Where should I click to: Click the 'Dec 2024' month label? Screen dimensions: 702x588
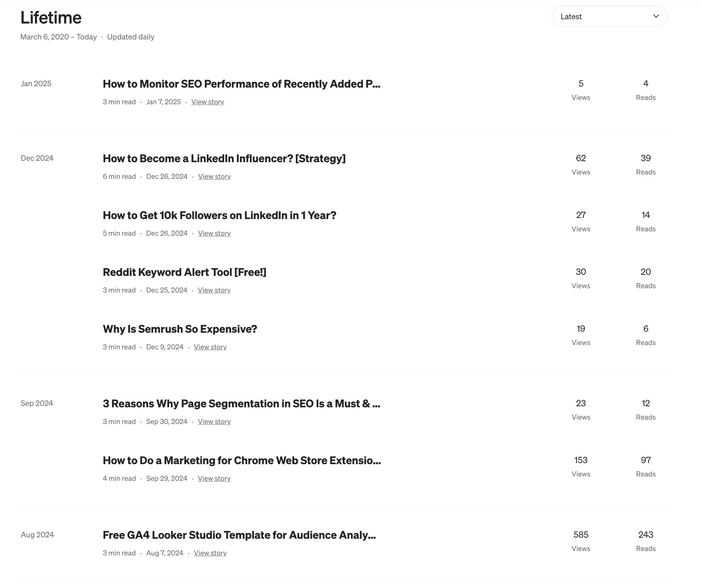point(37,158)
